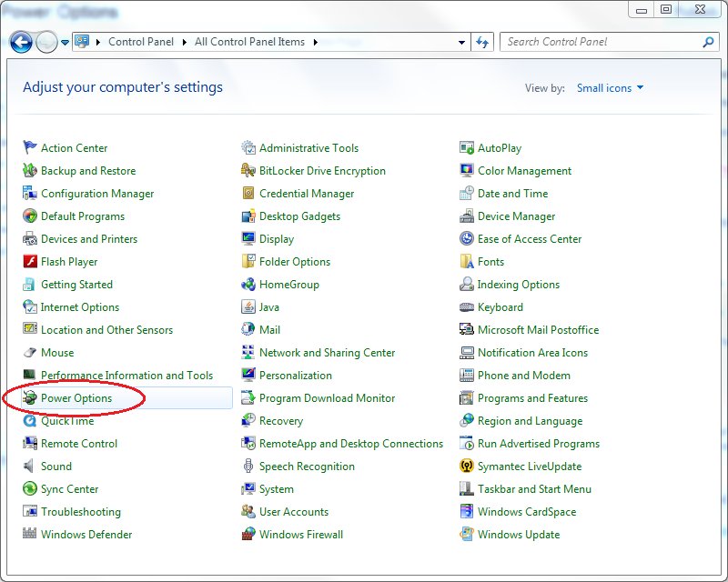The height and width of the screenshot is (582, 728).
Task: Click the search magnifier icon
Action: coord(708,42)
